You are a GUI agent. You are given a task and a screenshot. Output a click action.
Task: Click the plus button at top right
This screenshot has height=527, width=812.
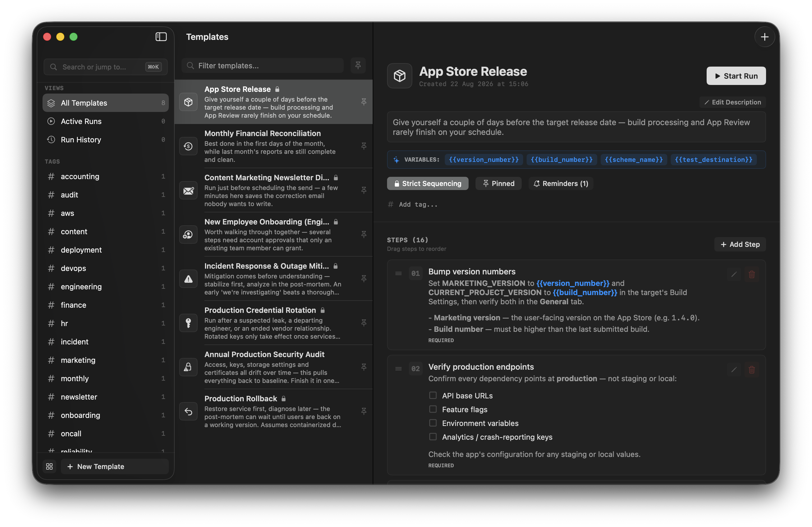pyautogui.click(x=765, y=37)
